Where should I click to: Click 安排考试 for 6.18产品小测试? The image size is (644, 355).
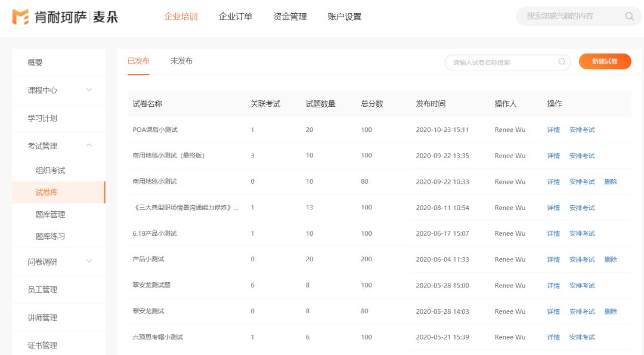click(x=582, y=233)
